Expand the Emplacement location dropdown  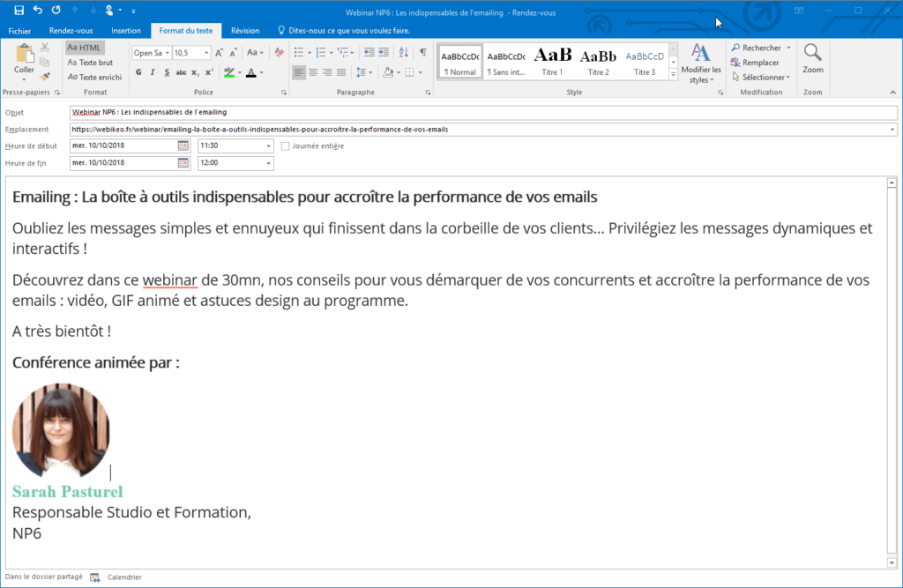point(892,130)
